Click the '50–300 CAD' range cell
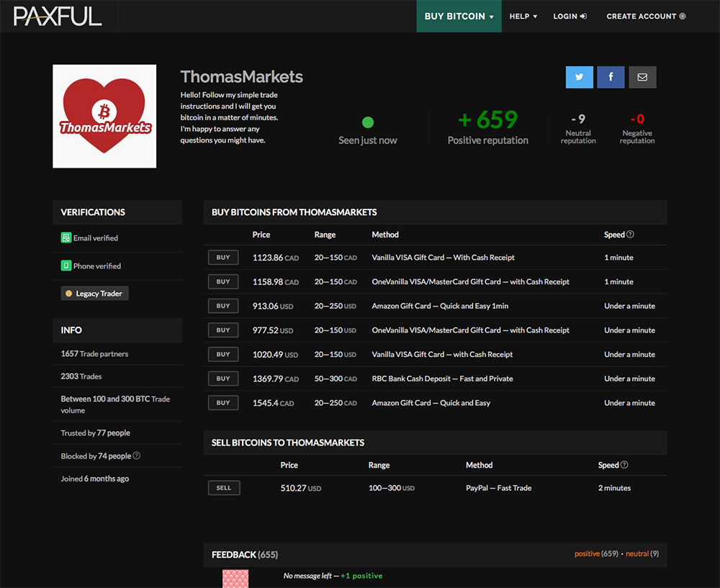The width and height of the screenshot is (720, 588). pyautogui.click(x=336, y=379)
